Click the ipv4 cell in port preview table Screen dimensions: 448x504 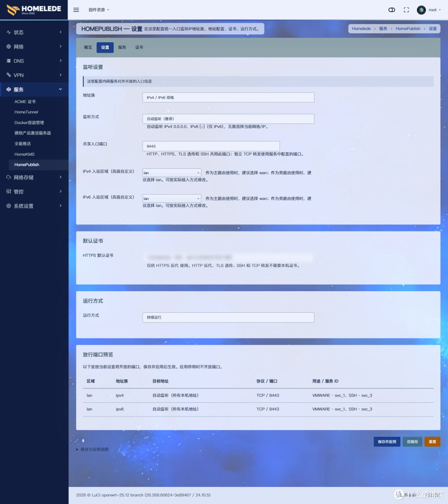coord(120,396)
